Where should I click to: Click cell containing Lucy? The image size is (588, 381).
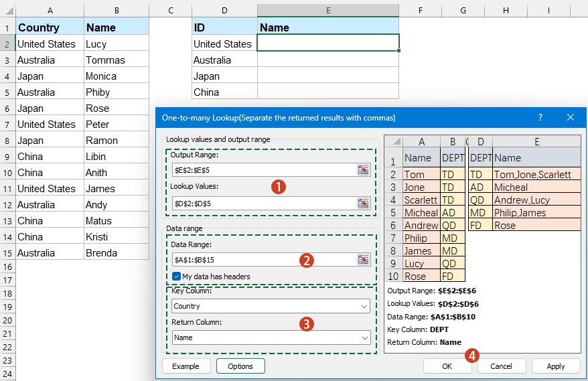pos(117,44)
